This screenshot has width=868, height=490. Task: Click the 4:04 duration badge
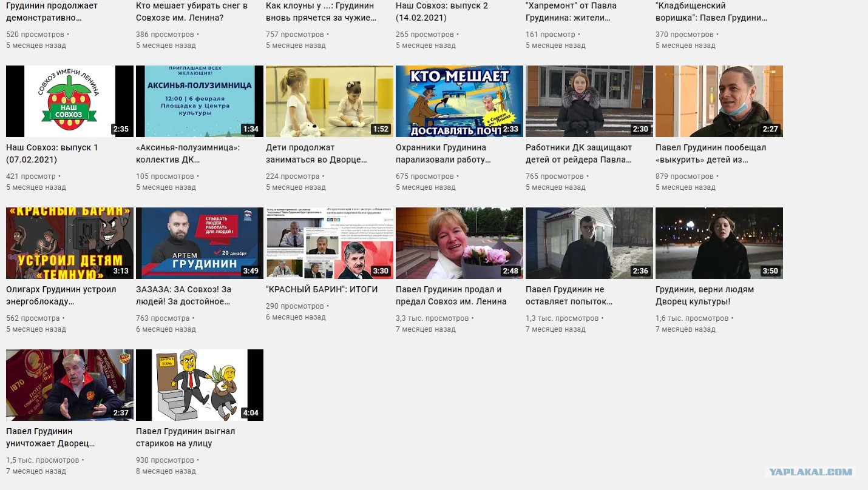pos(251,413)
